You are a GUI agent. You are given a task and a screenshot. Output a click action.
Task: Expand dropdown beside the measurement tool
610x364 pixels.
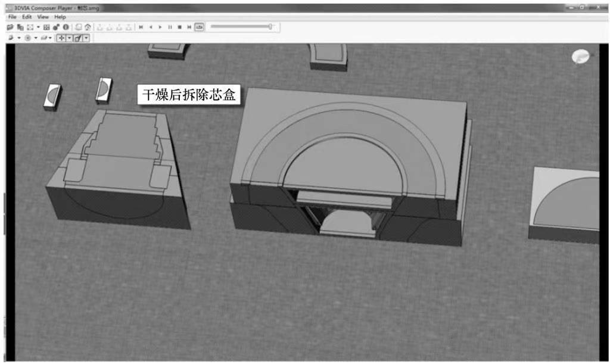click(85, 38)
